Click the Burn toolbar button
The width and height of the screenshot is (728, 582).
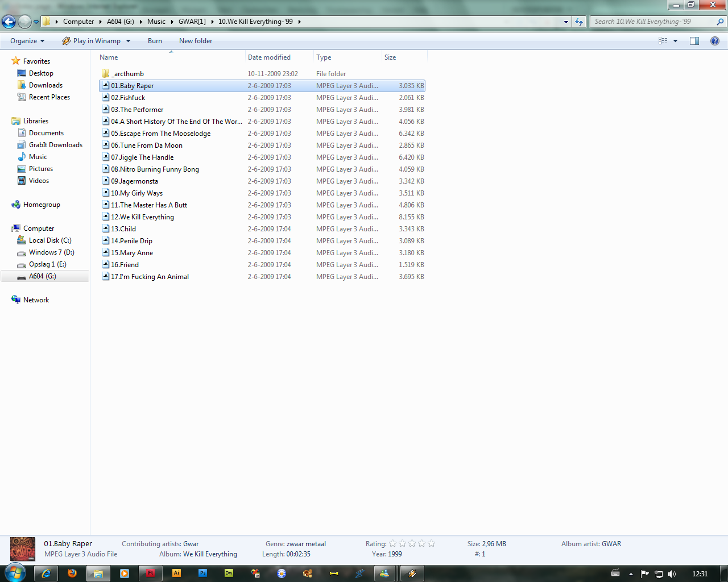155,41
